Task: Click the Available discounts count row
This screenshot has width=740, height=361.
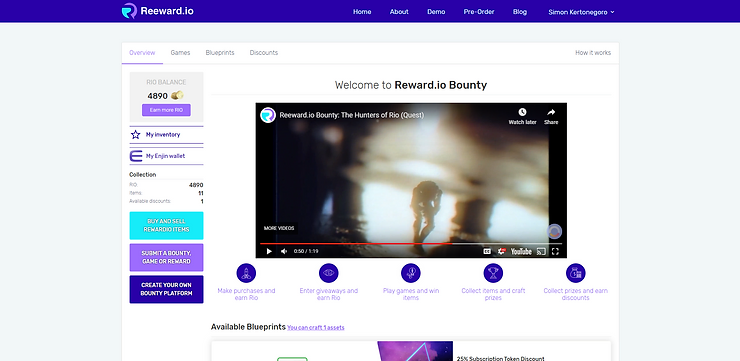Action: tap(167, 201)
